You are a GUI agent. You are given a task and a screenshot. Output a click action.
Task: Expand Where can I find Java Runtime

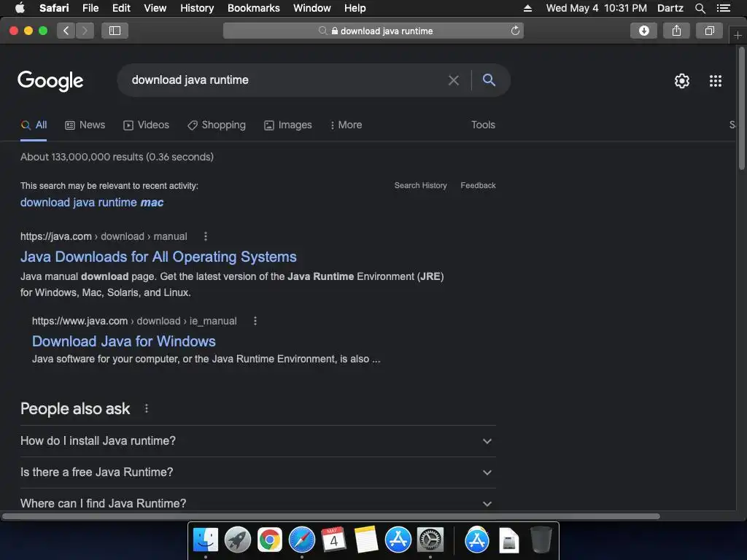(x=258, y=503)
